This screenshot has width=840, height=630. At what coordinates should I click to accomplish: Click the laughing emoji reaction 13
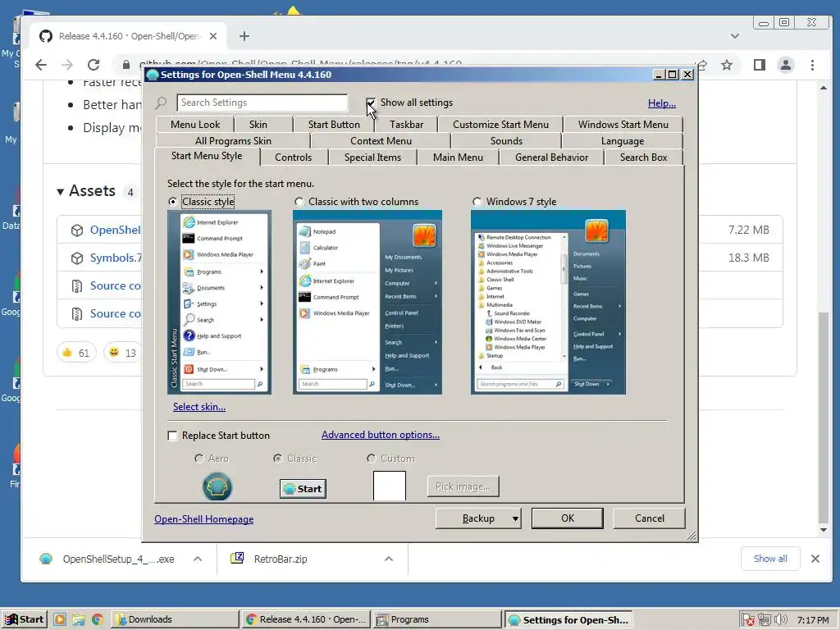[123, 353]
